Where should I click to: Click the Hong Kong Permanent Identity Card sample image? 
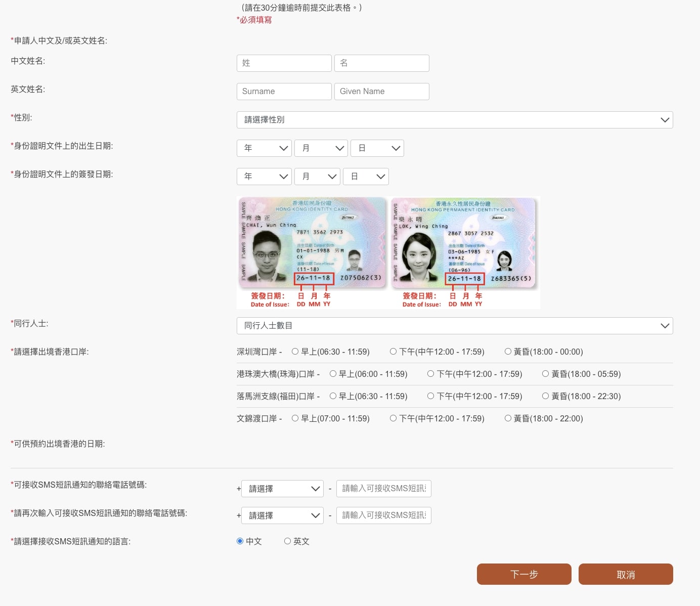pos(463,244)
